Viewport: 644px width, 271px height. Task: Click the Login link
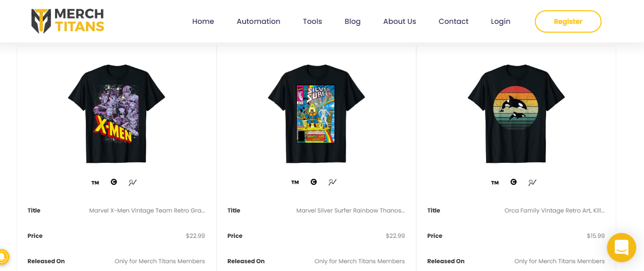[x=501, y=21]
